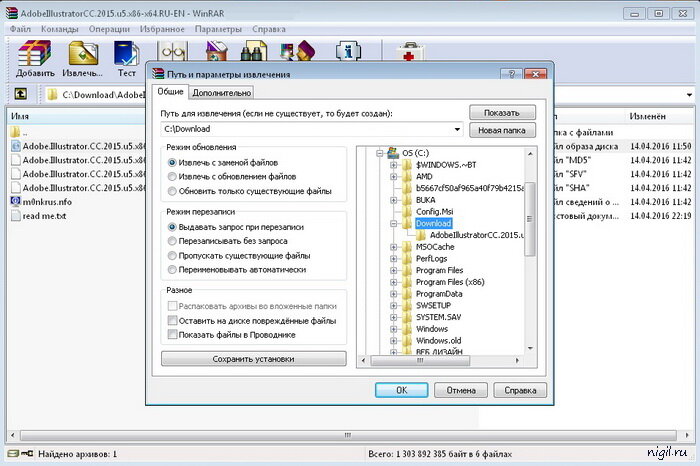Select 'Пропускать существующие файлы' option

pos(172,256)
